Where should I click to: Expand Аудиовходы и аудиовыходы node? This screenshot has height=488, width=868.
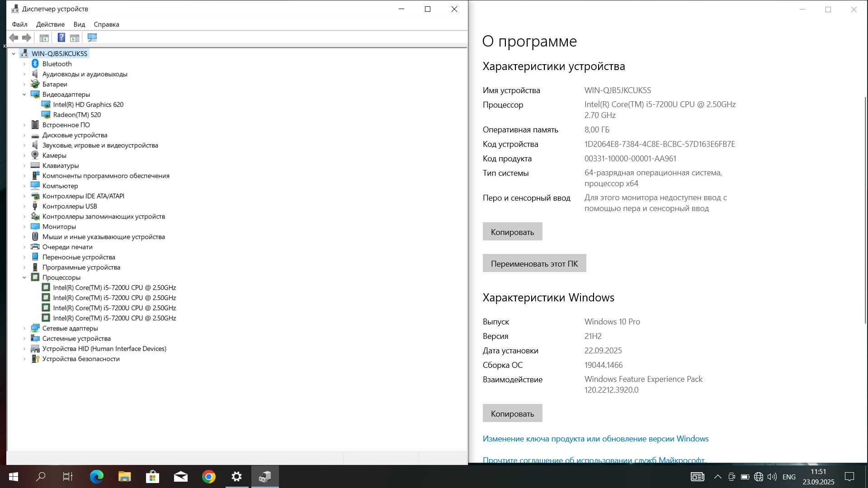tap(24, 74)
